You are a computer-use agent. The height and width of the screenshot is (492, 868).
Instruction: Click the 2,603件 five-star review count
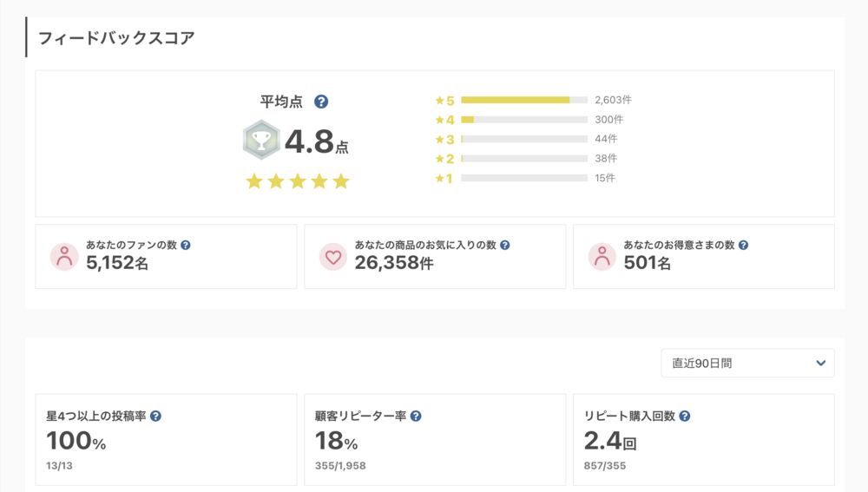[613, 100]
